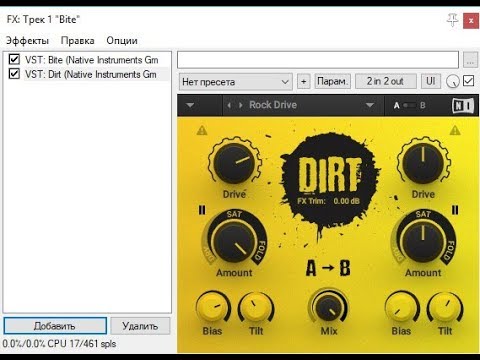Click the CPU 17/461 spls status text

(59, 343)
